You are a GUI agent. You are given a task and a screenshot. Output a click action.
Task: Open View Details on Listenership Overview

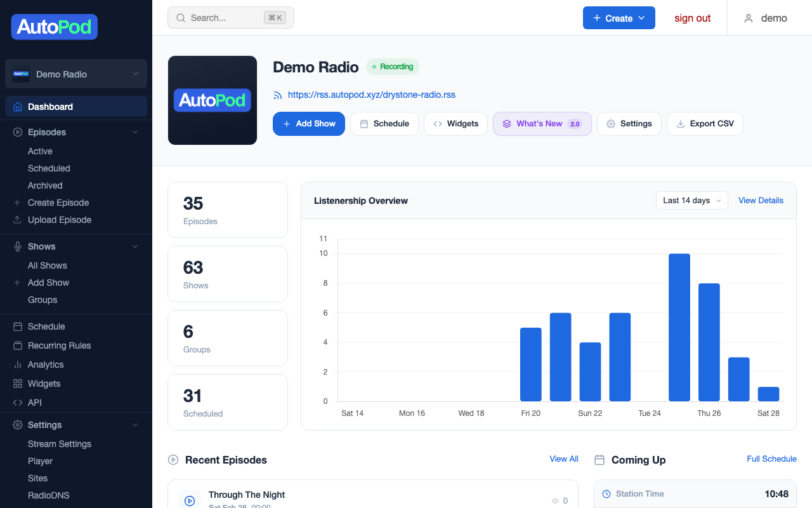pyautogui.click(x=760, y=200)
